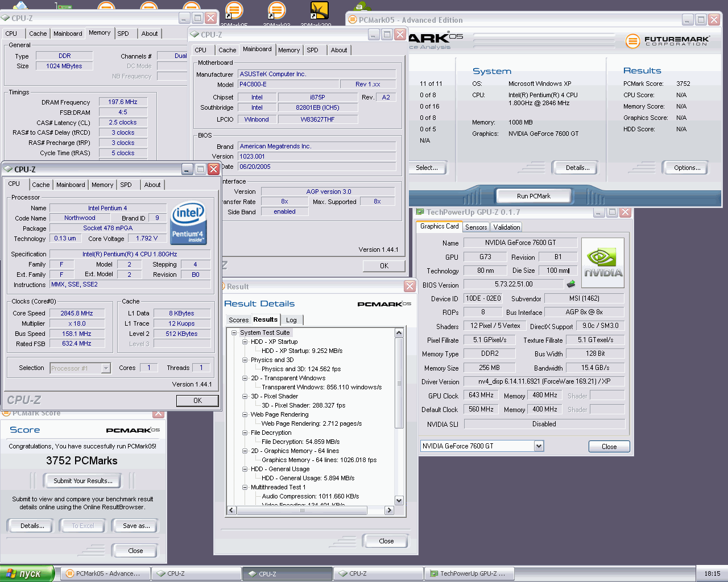Click Close in the Result Details window
Image resolution: width=728 pixels, height=582 pixels.
386,541
